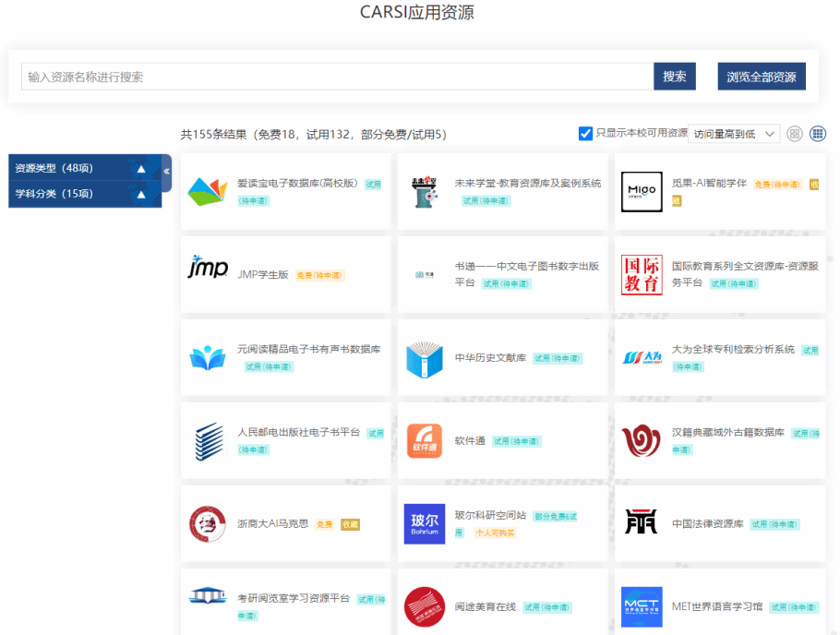This screenshot has height=635, width=840.
Task: Open the 中国法律资源库 link
Action: (707, 523)
